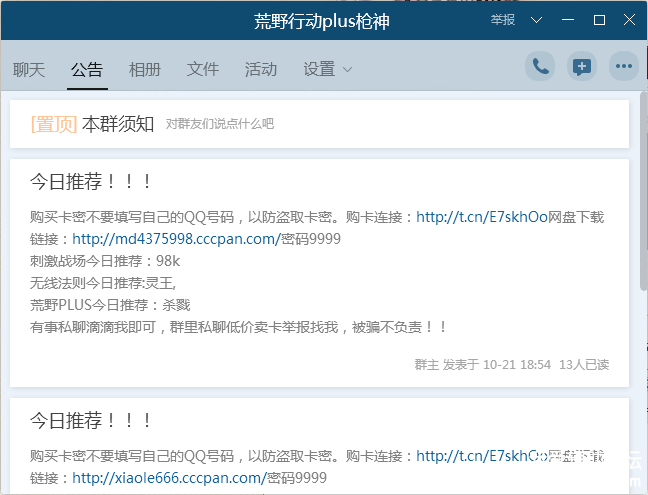Screen dimensions: 648x495
Task: Click the 13人已读 read count
Action: pos(584,364)
